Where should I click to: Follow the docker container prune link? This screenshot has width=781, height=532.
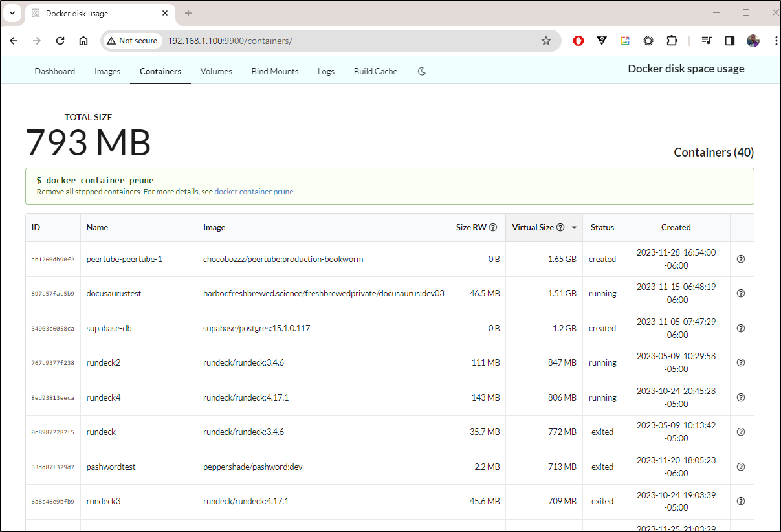click(254, 192)
